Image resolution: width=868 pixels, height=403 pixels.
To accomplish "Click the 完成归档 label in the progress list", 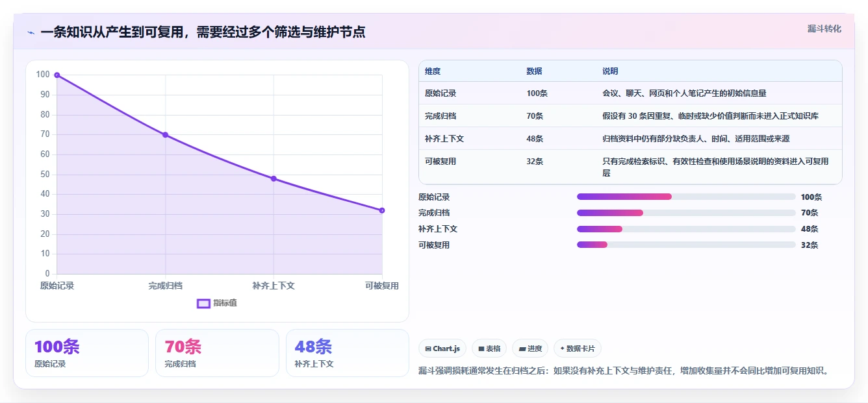I will (x=434, y=213).
